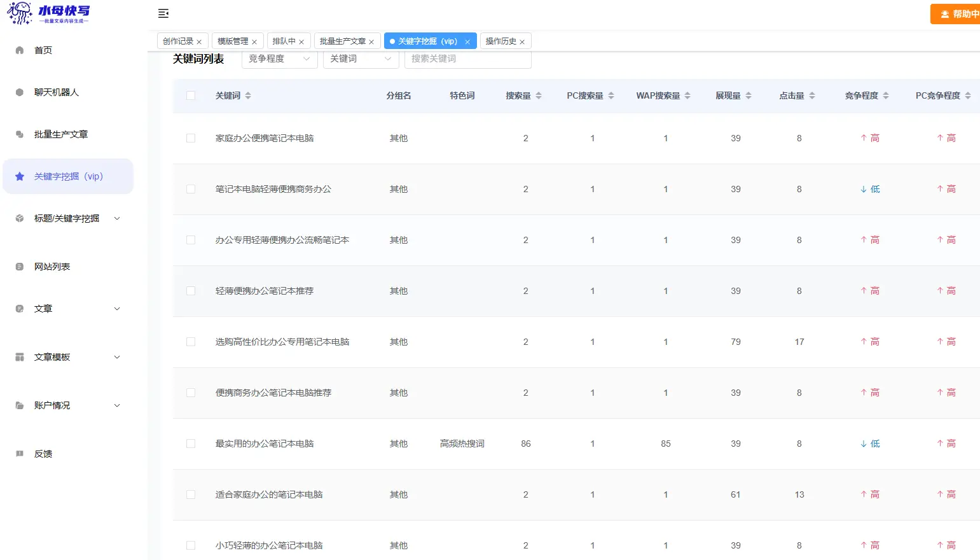Open the 网站列表 sidebar icon

20,267
